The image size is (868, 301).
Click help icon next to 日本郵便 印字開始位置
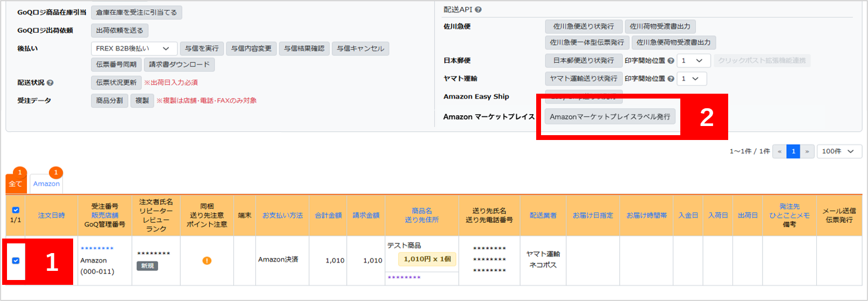671,61
